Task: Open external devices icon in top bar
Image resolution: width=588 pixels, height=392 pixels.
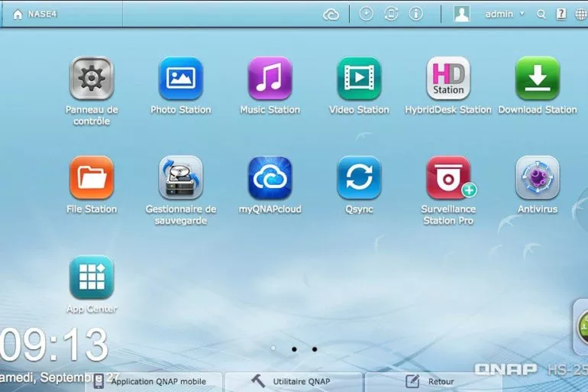Action: 391,14
